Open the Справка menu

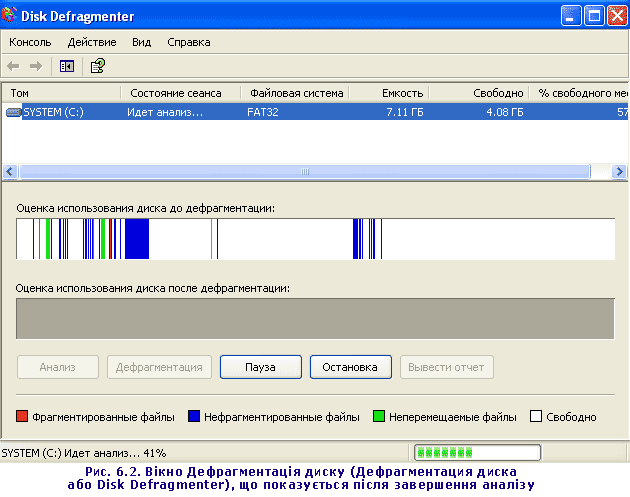[189, 42]
